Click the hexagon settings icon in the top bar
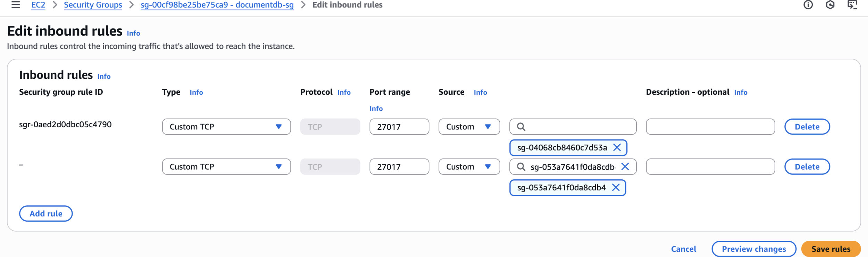868x257 pixels. pyautogui.click(x=830, y=5)
